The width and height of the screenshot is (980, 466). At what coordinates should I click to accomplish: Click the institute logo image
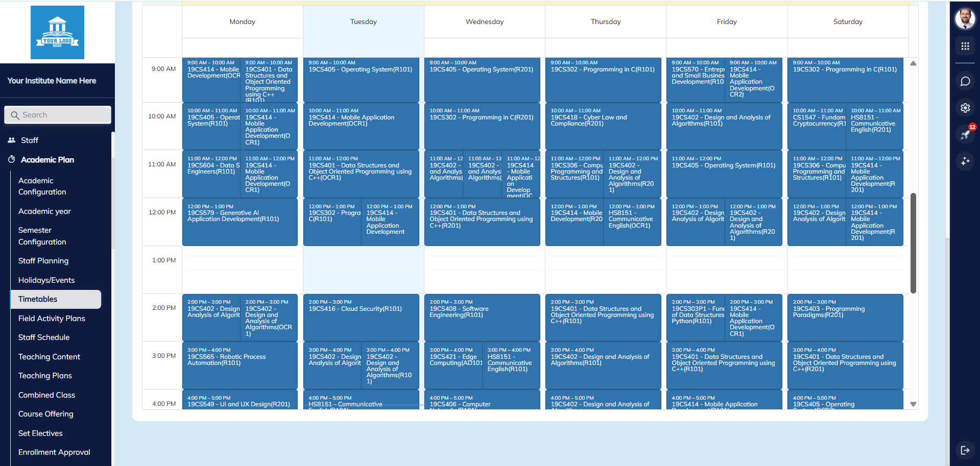point(57,33)
